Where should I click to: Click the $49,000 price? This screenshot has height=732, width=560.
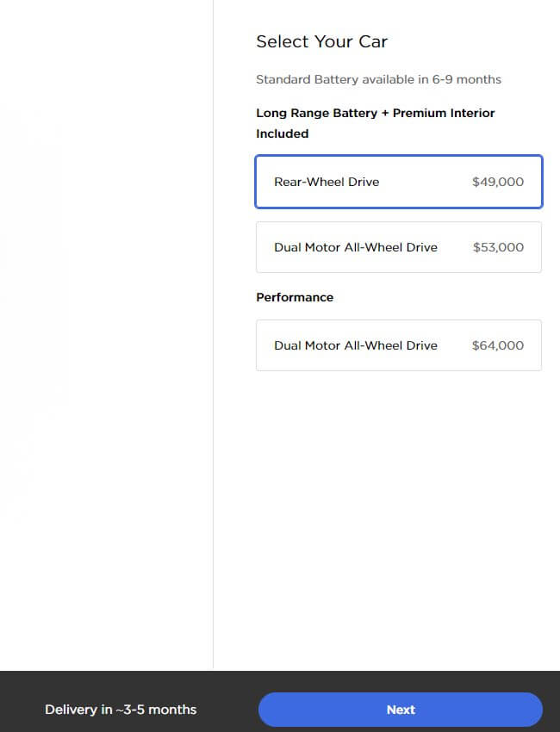pos(497,182)
